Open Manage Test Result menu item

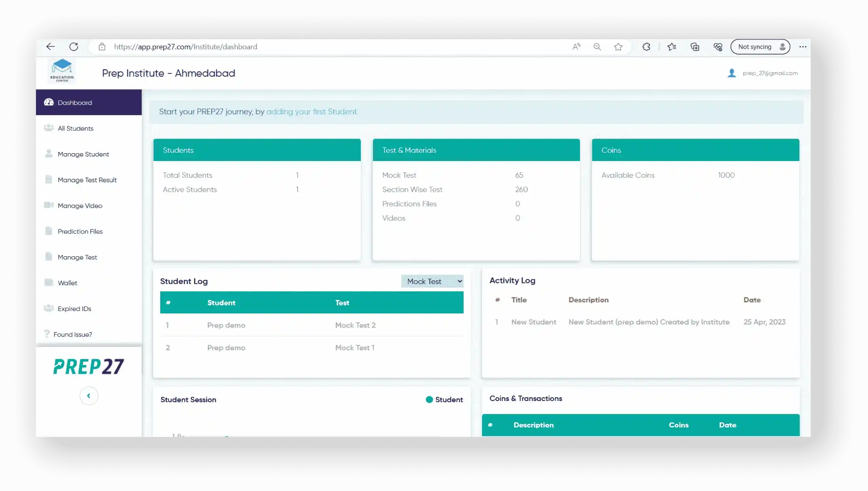87,180
